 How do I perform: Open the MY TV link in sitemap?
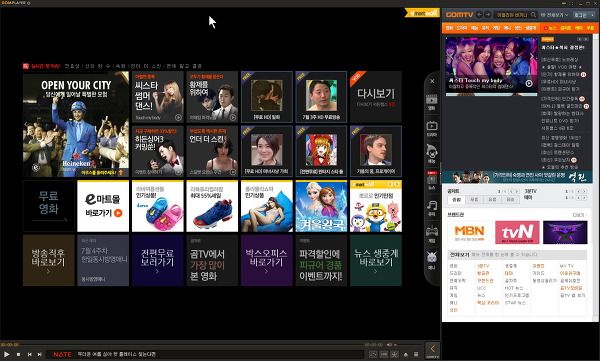click(567, 266)
